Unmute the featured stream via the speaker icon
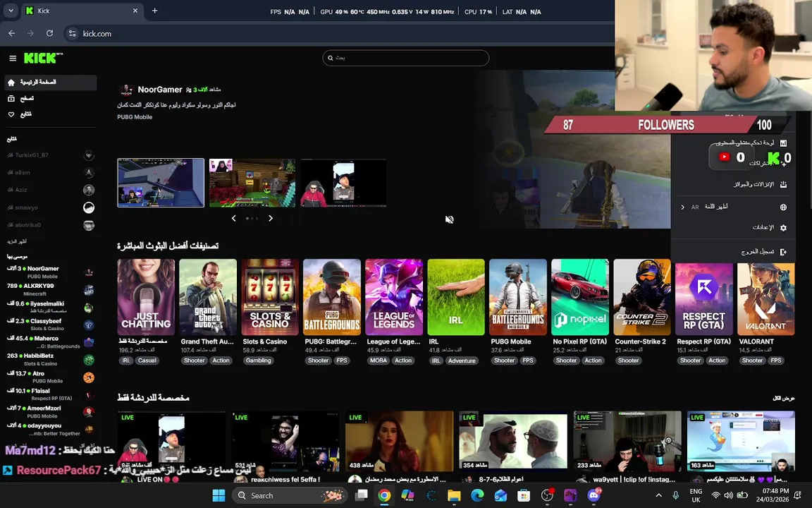 tap(450, 219)
